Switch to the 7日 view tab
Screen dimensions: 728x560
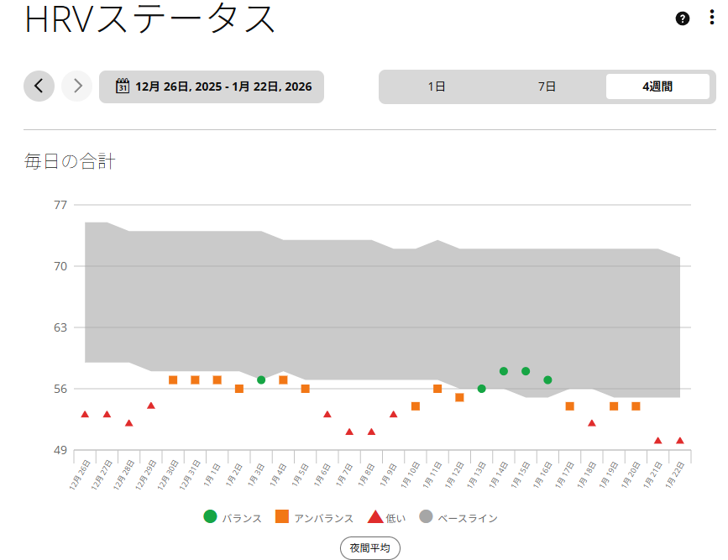click(x=547, y=86)
